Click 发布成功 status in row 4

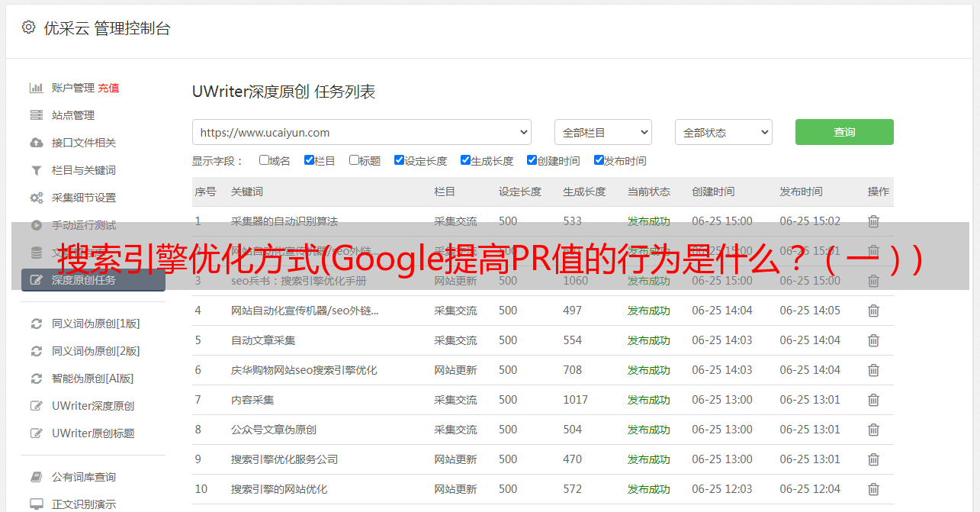click(649, 311)
